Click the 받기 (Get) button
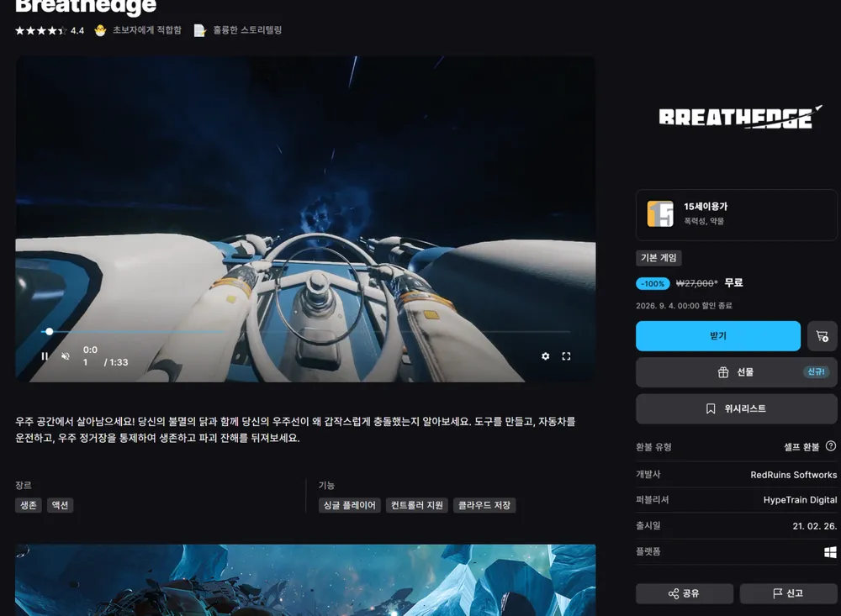This screenshot has width=841, height=616. click(717, 336)
